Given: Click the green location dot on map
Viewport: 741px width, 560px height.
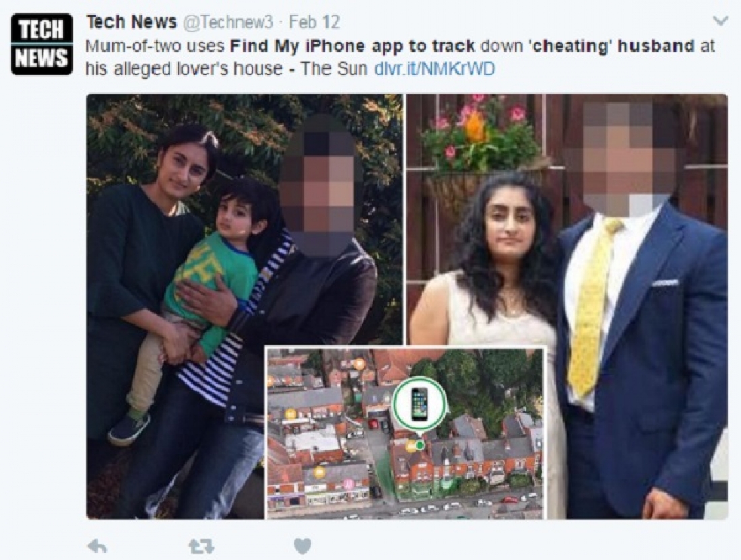Looking at the screenshot, I should click(419, 445).
